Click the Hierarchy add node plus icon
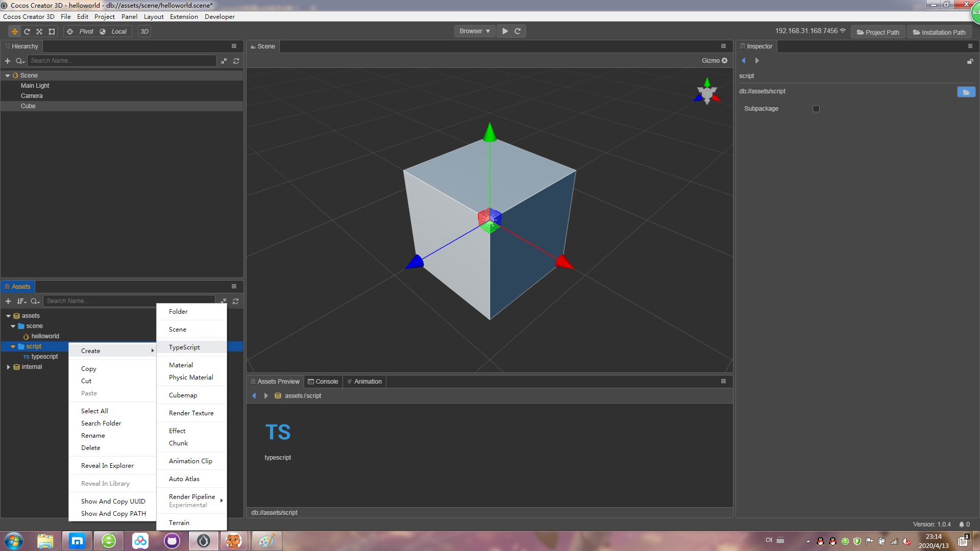980x551 pixels. point(8,61)
